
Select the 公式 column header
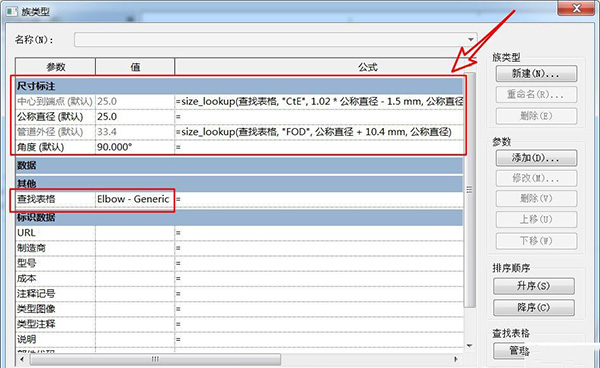[320, 67]
